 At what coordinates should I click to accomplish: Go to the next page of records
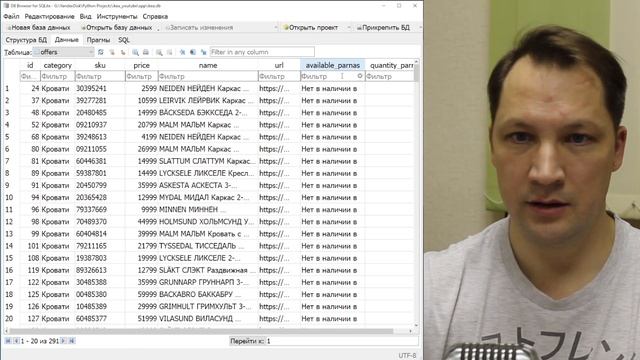[x=63, y=341]
